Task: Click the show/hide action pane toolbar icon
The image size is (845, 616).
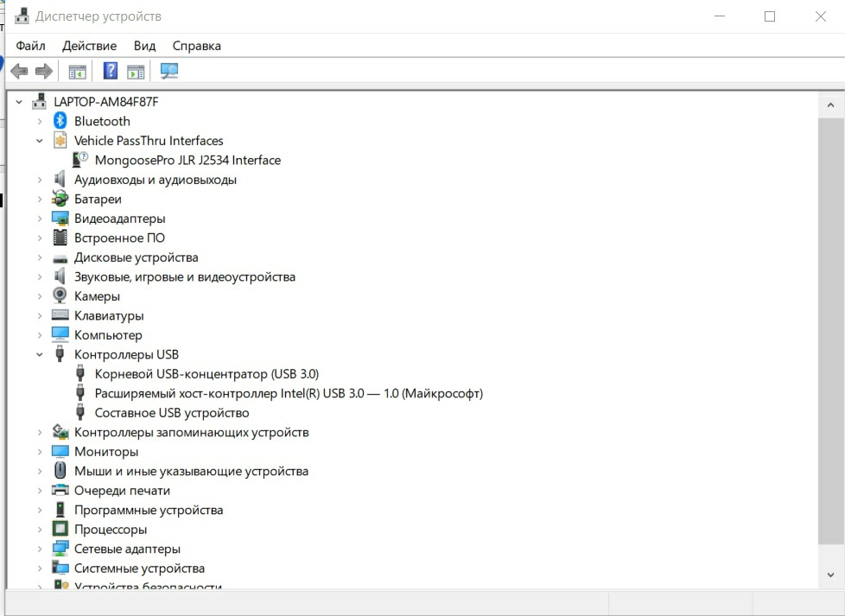Action: point(136,71)
